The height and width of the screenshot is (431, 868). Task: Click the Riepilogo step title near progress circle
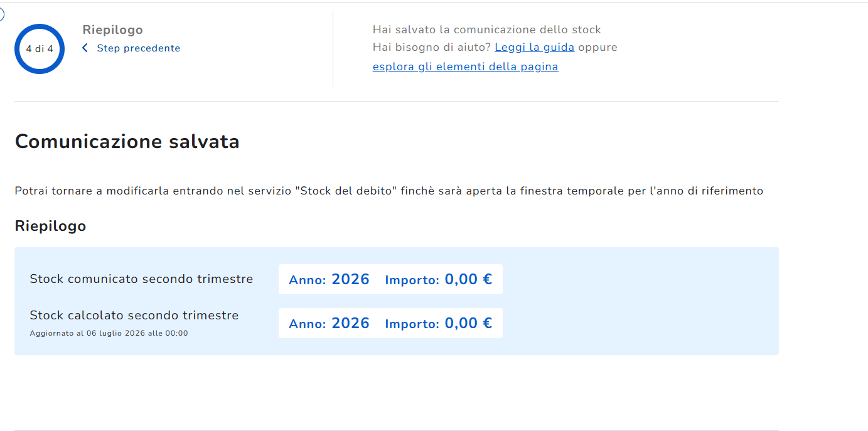click(113, 29)
